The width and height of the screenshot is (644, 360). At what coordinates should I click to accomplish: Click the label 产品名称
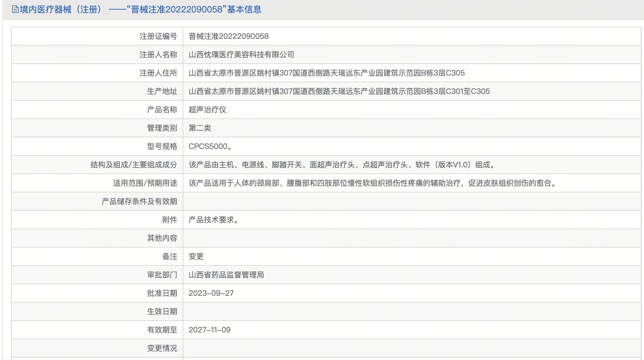162,110
